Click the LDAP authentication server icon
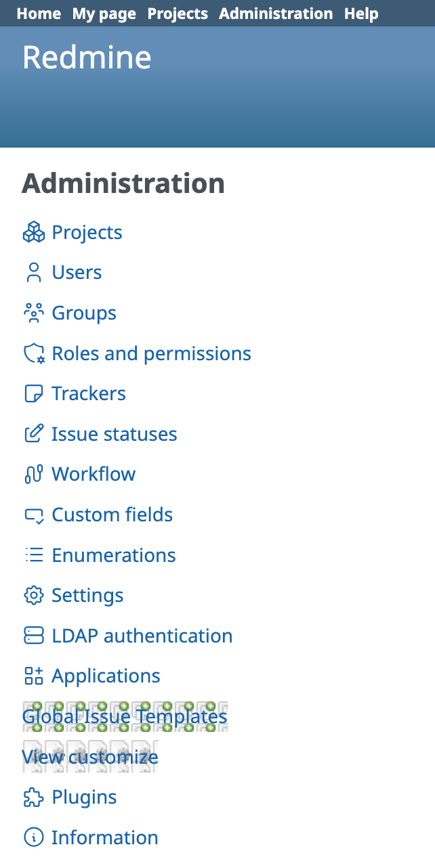This screenshot has width=435, height=868. tap(33, 636)
